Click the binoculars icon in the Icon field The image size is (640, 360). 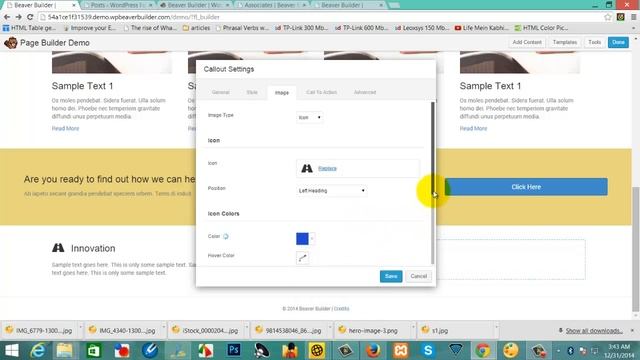click(x=307, y=168)
